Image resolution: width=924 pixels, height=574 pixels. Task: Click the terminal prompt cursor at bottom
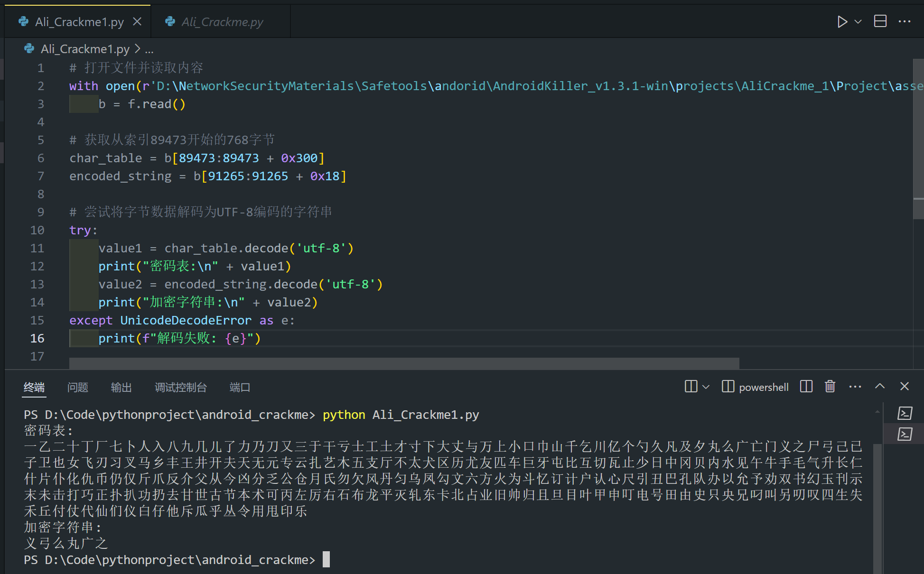[326, 559]
